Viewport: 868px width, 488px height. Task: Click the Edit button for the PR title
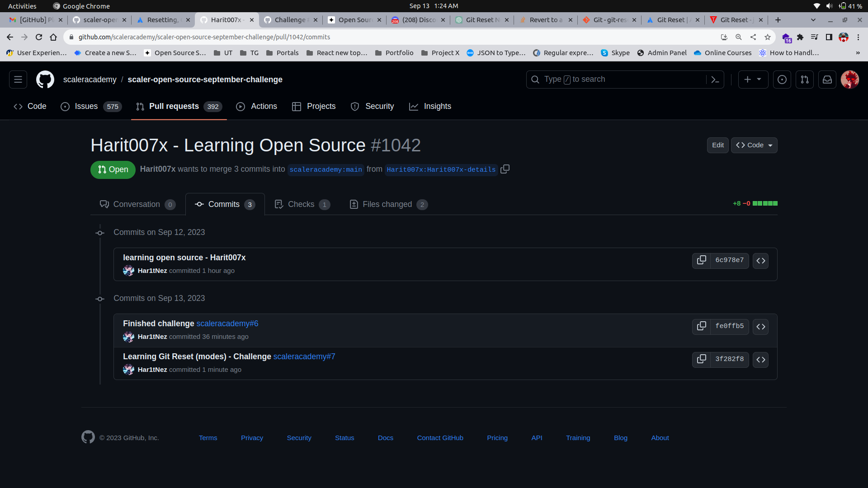coord(717,145)
